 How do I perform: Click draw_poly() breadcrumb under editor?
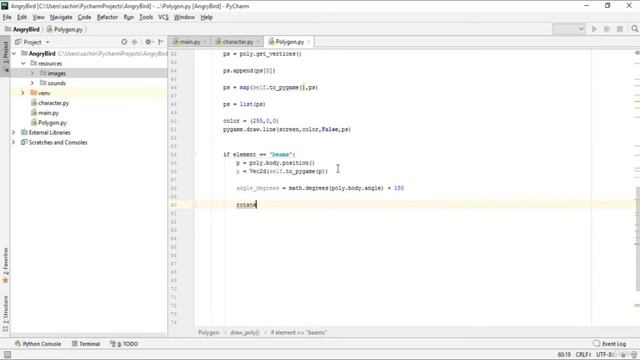click(x=244, y=332)
